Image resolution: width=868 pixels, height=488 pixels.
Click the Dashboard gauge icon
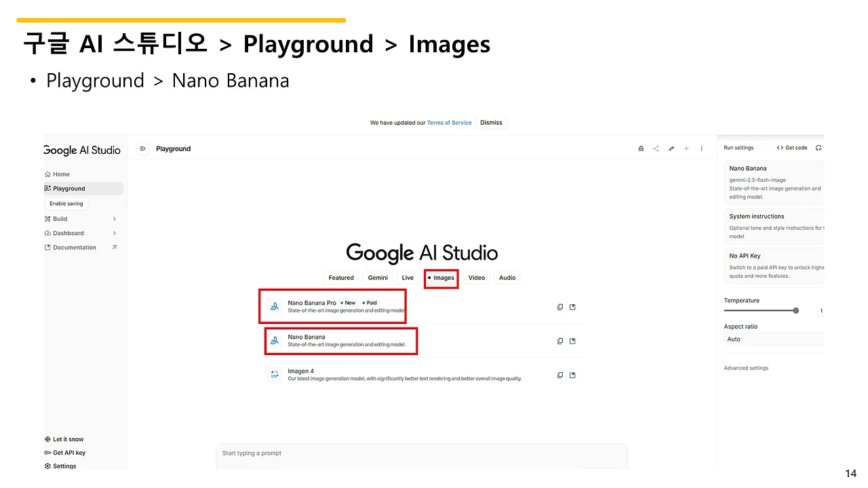click(47, 233)
